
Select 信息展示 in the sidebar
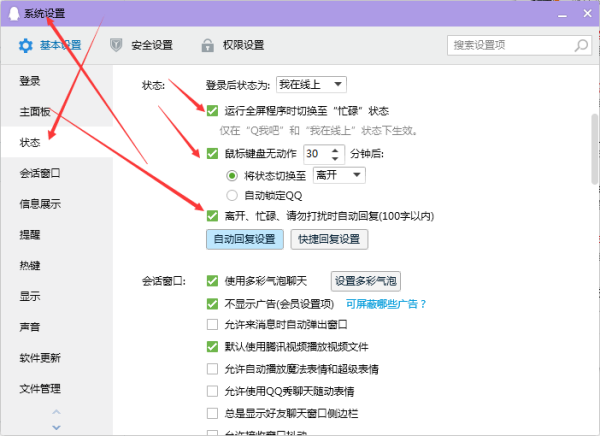point(57,204)
